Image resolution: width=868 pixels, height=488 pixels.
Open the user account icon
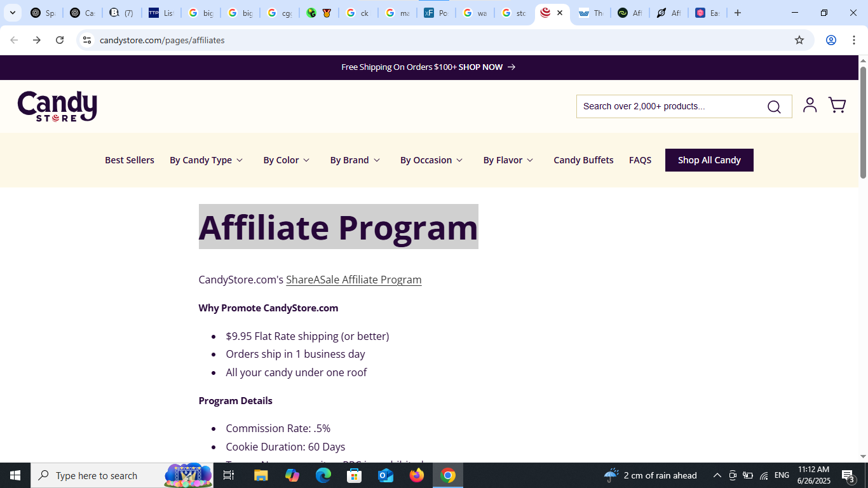click(810, 105)
